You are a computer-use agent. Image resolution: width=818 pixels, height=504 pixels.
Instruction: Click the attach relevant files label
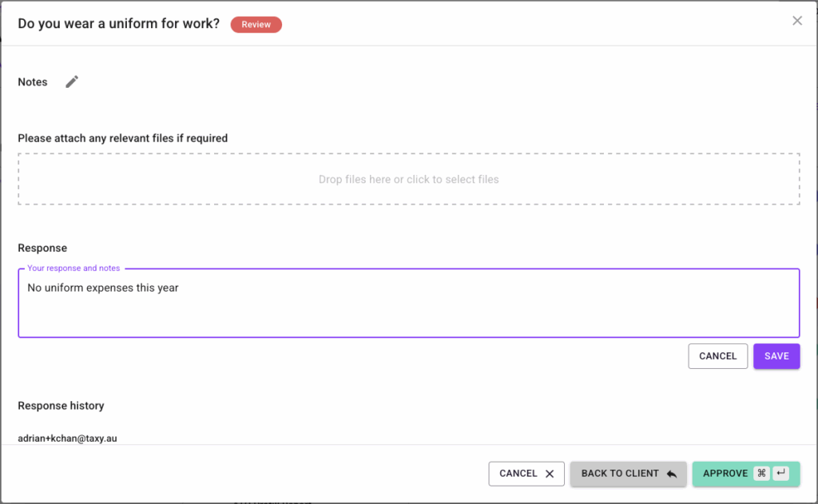point(122,138)
